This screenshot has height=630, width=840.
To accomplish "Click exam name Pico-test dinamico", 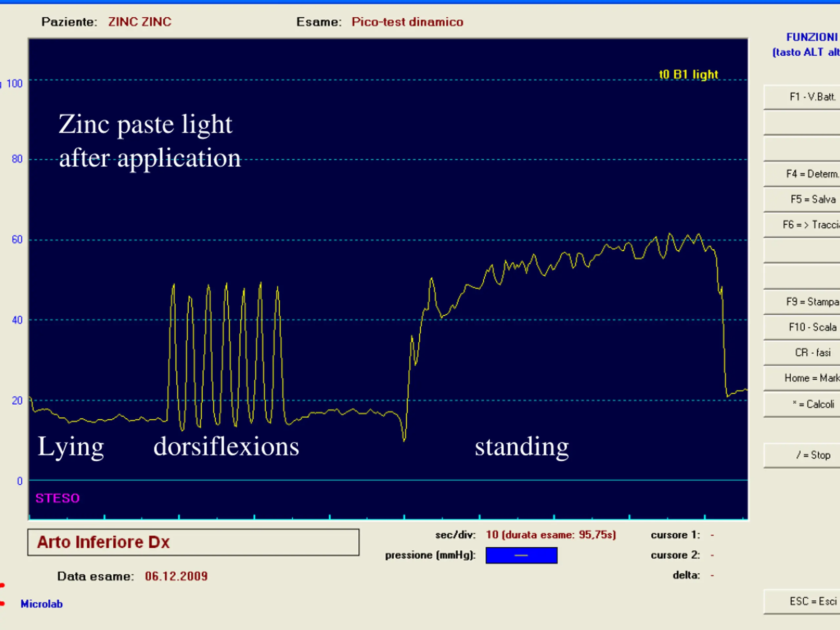I will click(407, 22).
